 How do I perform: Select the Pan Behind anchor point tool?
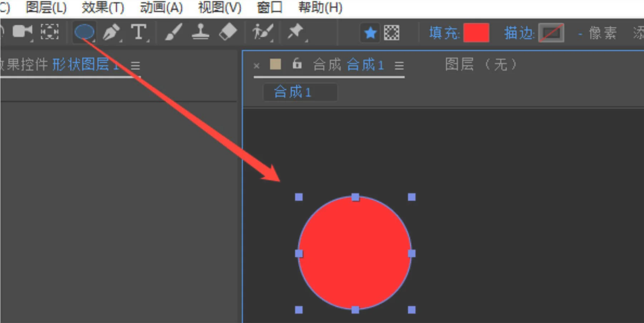(49, 32)
